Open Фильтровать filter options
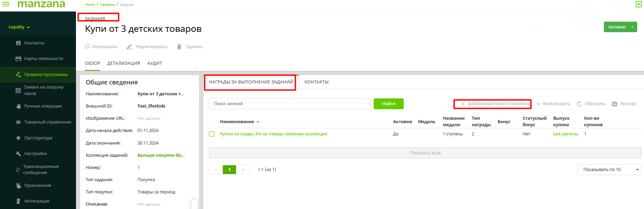644x209 pixels. (x=553, y=104)
